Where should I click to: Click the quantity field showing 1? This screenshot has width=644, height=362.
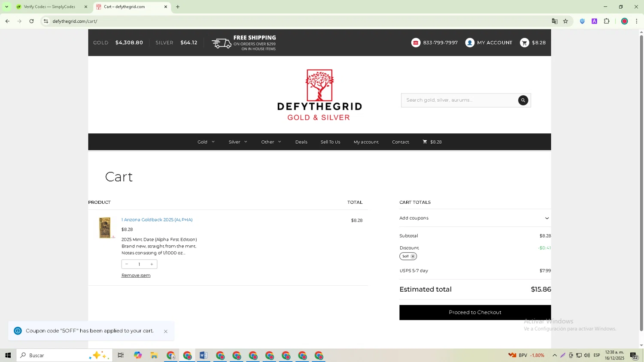(x=139, y=264)
